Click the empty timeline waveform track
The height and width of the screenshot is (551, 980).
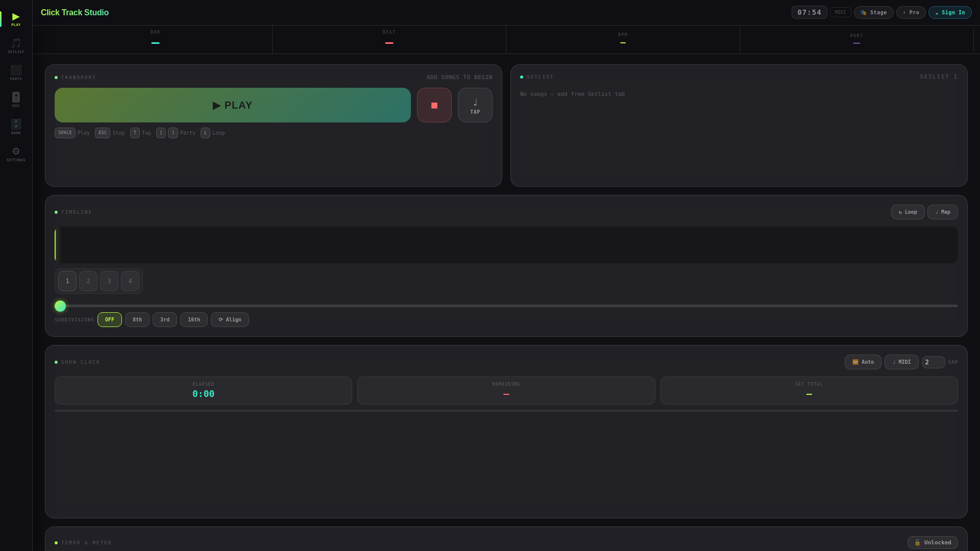pos(506,245)
